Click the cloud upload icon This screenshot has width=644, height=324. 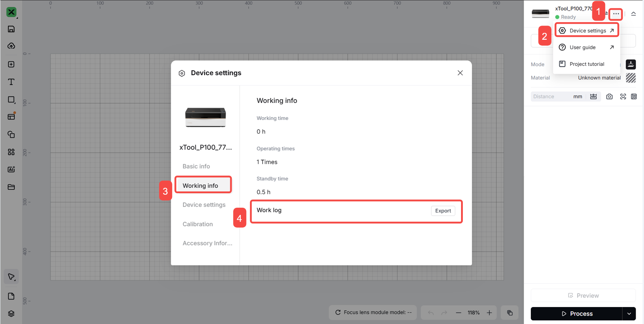(x=11, y=46)
